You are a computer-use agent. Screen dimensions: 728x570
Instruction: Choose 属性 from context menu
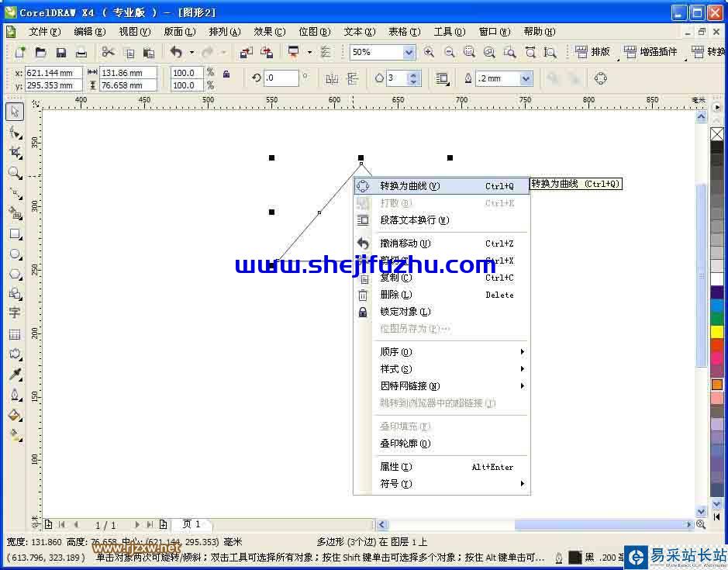441,467
